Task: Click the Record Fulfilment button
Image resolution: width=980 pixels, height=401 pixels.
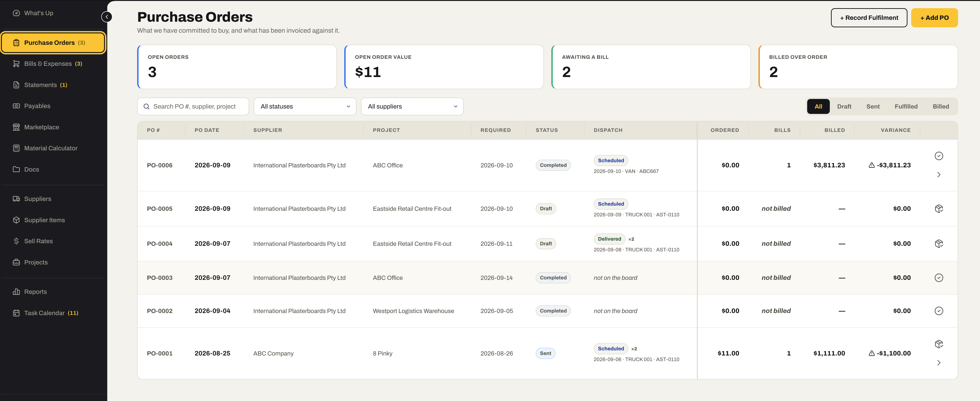Action: click(869, 18)
